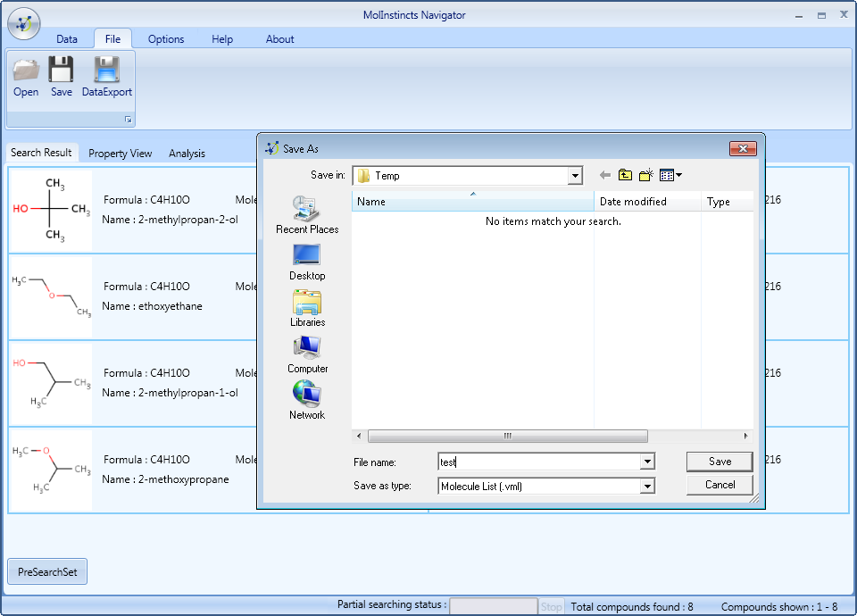Click the Compounds shown status text

coord(779,607)
